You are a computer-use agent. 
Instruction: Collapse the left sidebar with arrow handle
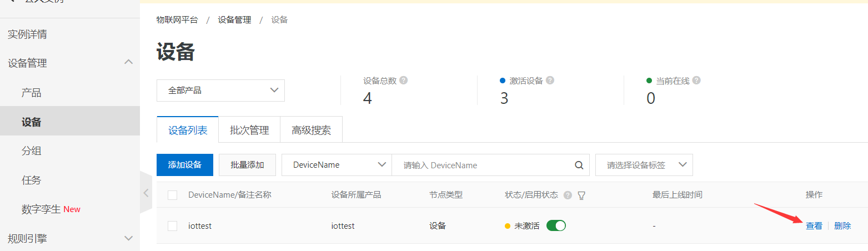(146, 193)
